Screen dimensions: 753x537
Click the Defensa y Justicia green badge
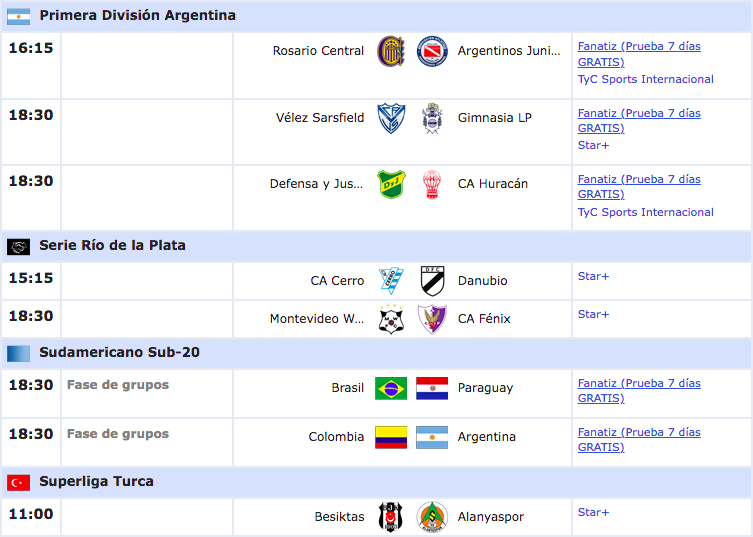coord(391,184)
